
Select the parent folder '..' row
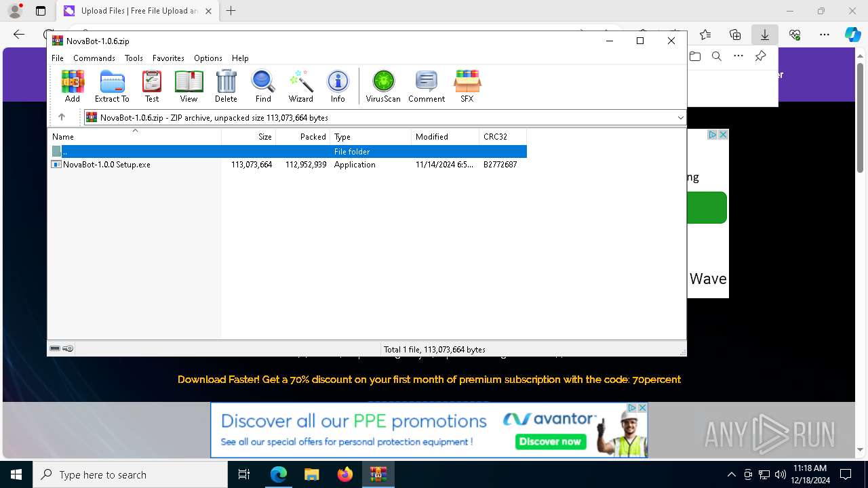(x=288, y=152)
